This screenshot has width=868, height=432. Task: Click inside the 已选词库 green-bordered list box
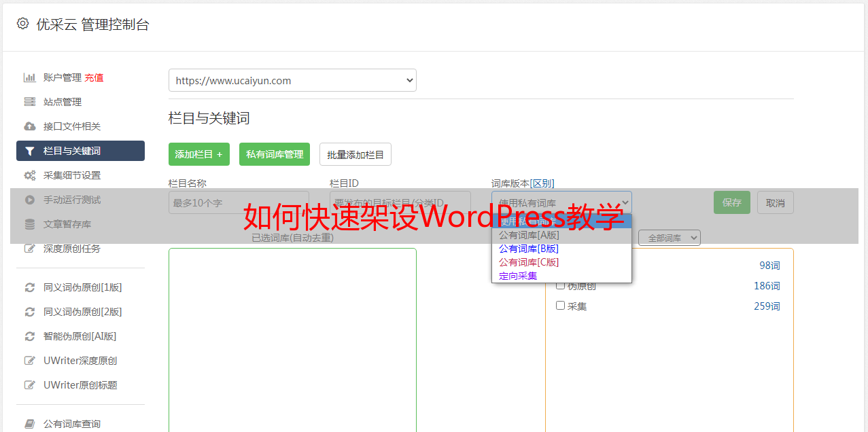[x=292, y=340]
